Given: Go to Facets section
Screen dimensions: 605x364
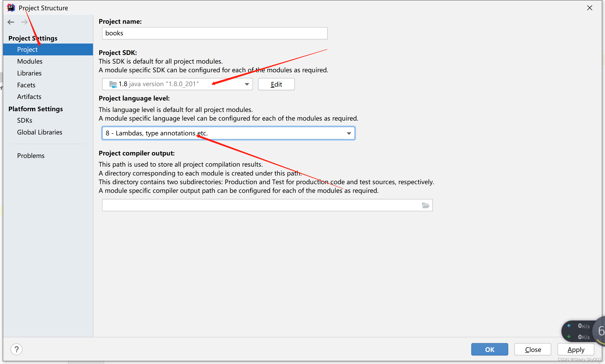Looking at the screenshot, I should [x=26, y=85].
